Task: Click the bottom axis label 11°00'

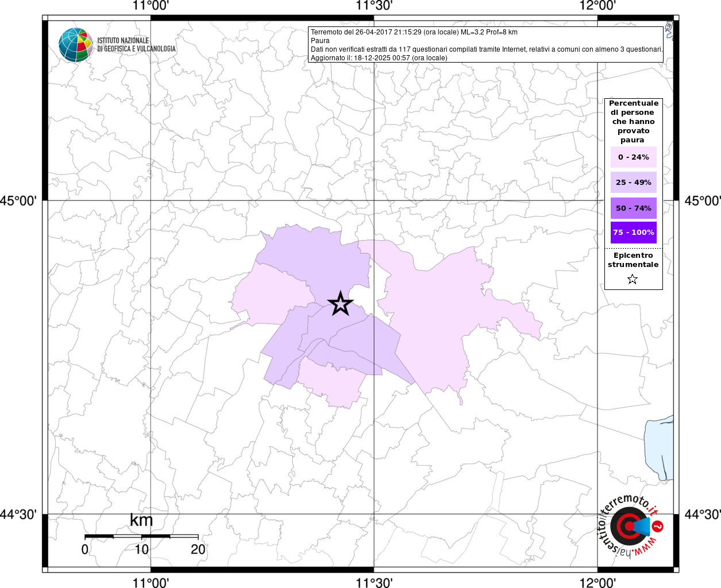Action: tap(151, 582)
